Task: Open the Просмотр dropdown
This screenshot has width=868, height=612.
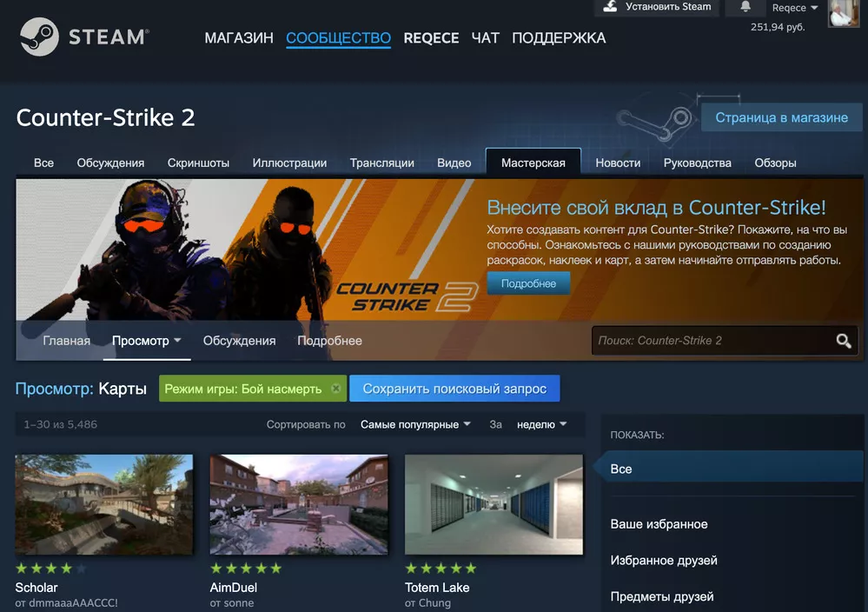Action: [x=146, y=341]
